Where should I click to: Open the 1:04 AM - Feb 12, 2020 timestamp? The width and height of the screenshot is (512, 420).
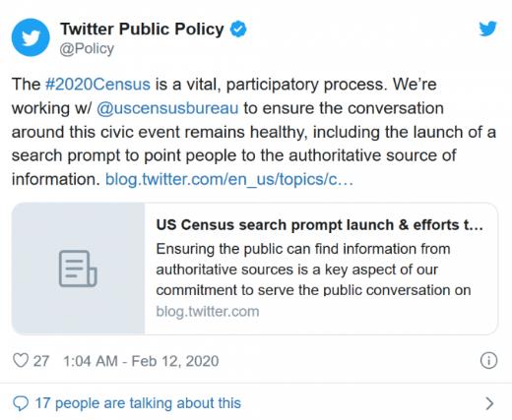tap(141, 361)
